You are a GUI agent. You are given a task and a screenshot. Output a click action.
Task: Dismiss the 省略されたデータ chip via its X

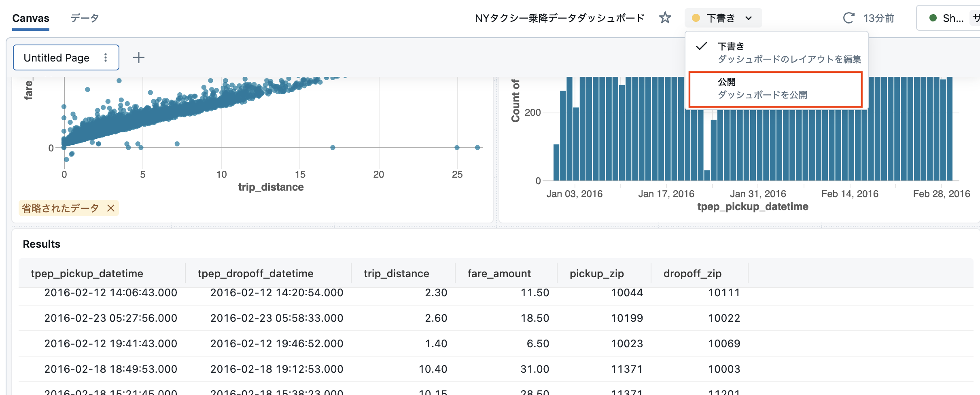point(110,208)
